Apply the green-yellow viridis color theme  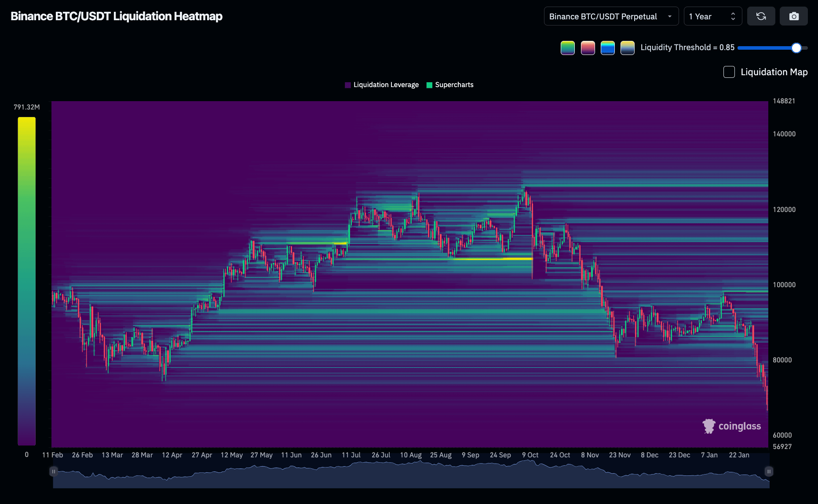(x=567, y=47)
